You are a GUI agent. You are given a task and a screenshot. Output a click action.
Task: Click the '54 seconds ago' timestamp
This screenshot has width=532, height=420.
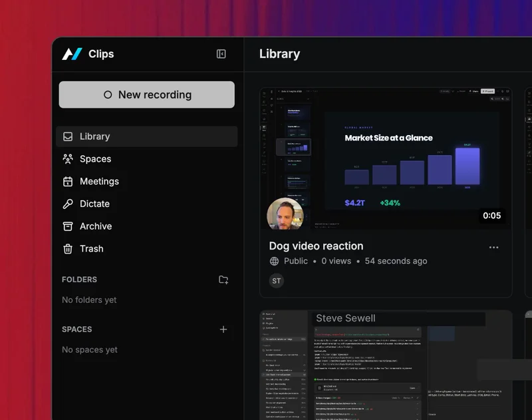click(x=396, y=261)
